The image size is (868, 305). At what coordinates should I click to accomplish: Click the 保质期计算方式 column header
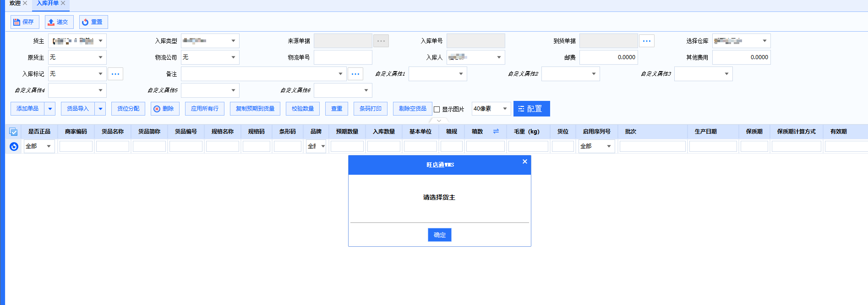tap(797, 132)
